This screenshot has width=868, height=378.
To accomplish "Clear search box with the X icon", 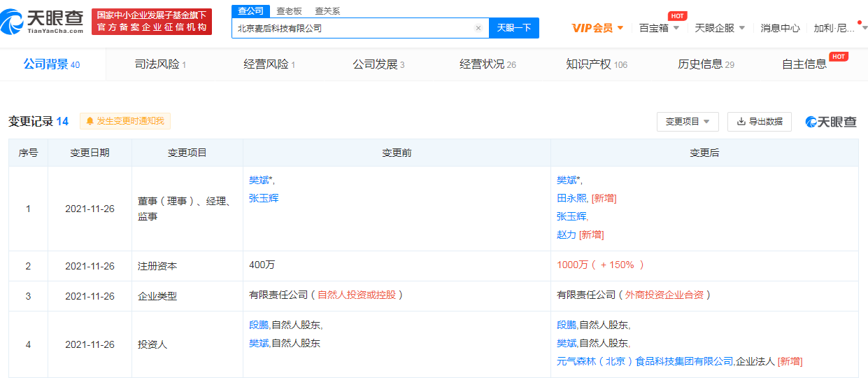I will coord(478,29).
